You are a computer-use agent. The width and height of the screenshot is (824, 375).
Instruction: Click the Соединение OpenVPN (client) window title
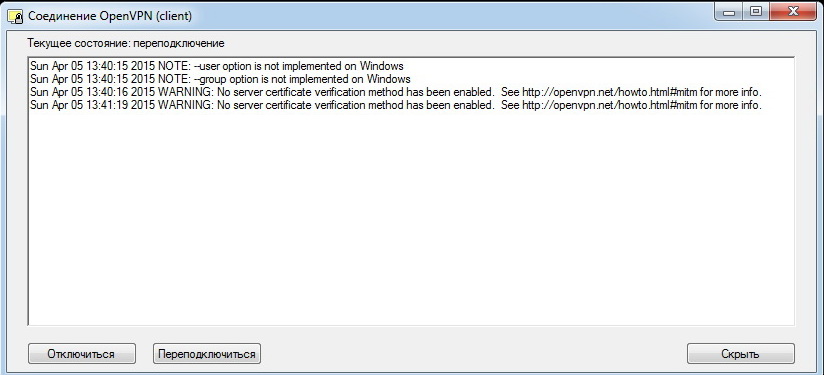[110, 16]
